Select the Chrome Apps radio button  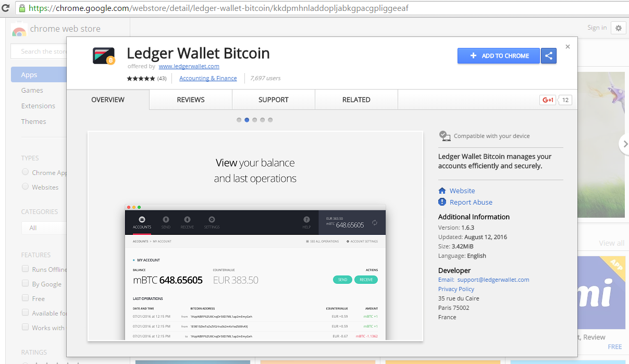(x=25, y=172)
